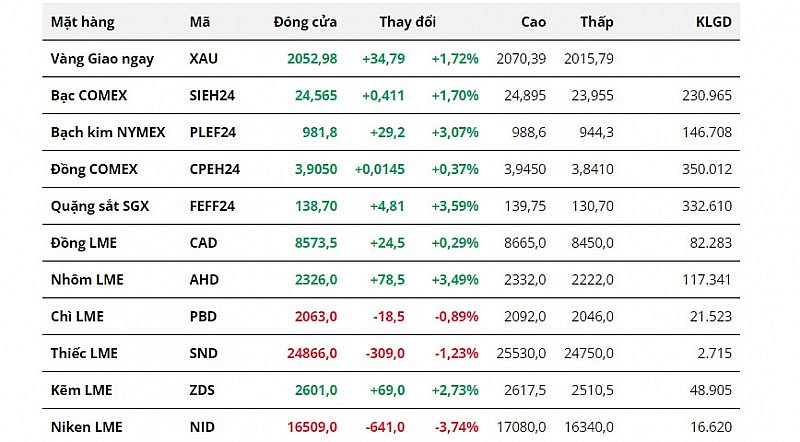Click the CAD ticker code
Screen dimensions: 800x442
tap(203, 243)
